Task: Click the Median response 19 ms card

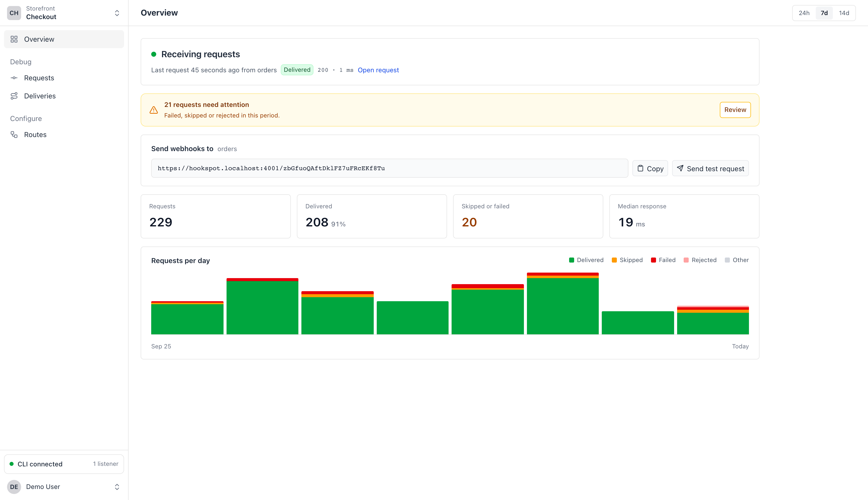Action: point(684,216)
